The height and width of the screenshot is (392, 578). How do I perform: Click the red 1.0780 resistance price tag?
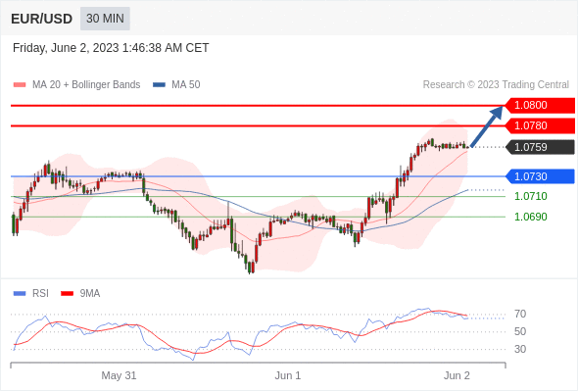point(540,125)
